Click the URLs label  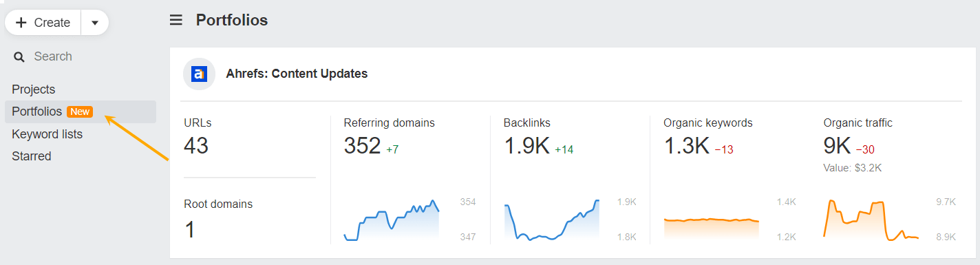tap(198, 123)
